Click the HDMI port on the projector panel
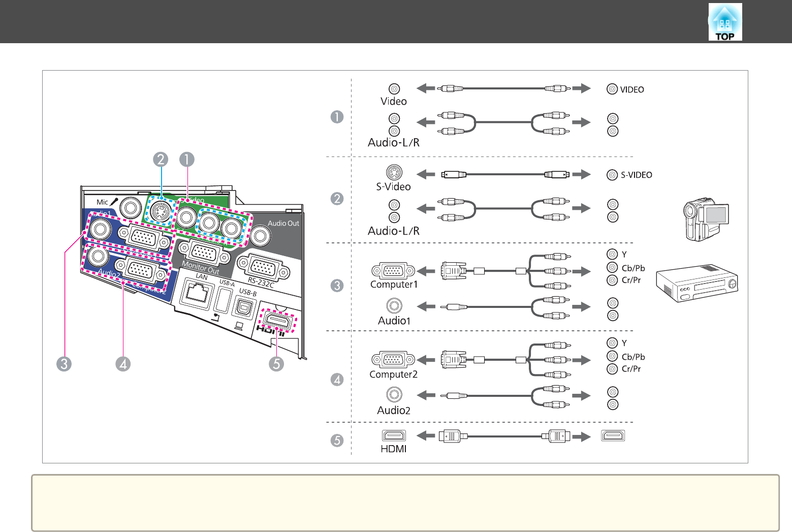792x532 pixels. click(277, 321)
